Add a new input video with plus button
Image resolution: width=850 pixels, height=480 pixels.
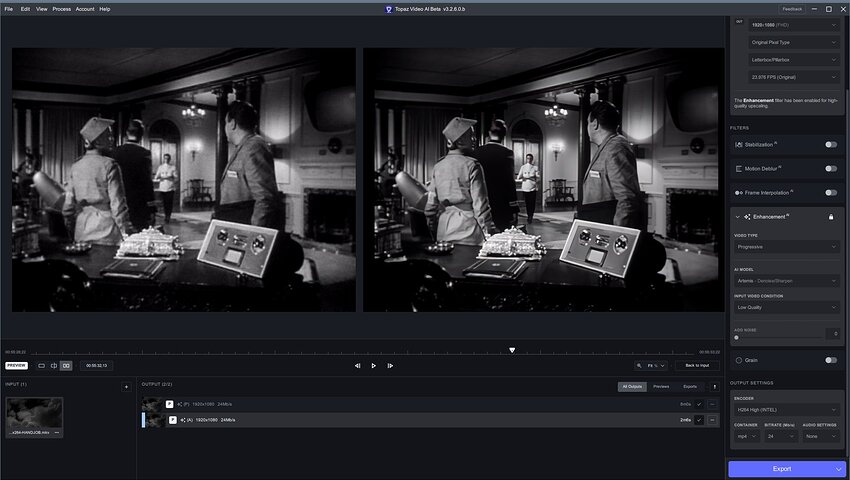point(126,387)
